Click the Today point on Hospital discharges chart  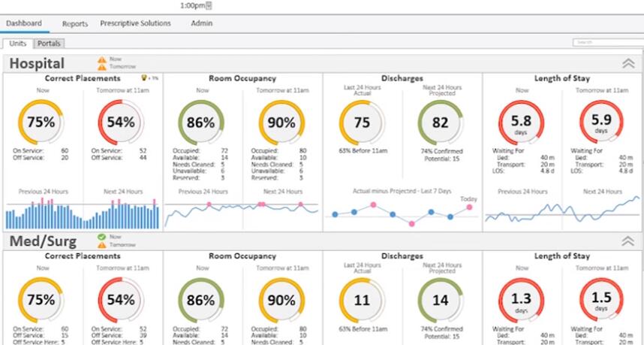[469, 207]
